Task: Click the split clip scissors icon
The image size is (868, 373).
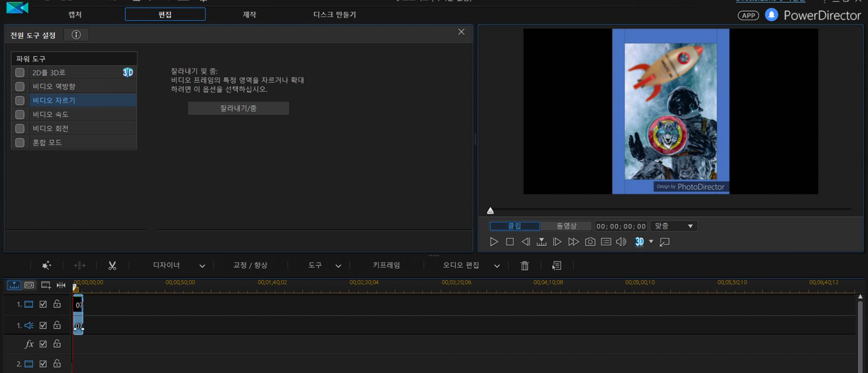Action: pos(112,265)
